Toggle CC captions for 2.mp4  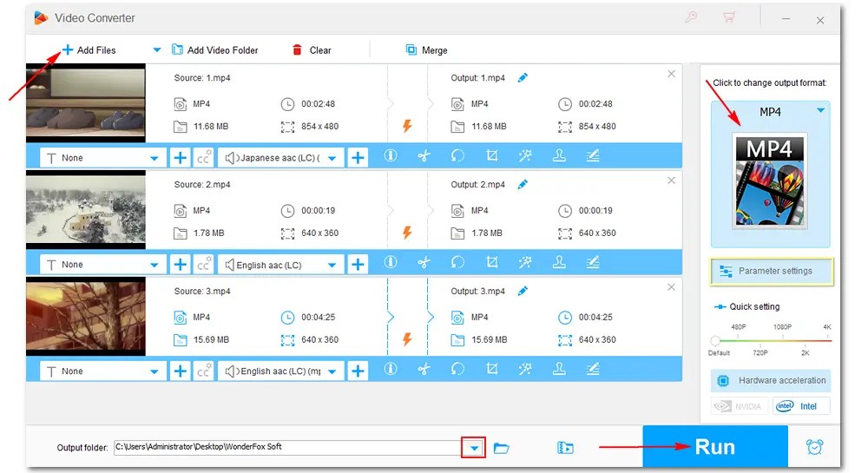coord(203,265)
